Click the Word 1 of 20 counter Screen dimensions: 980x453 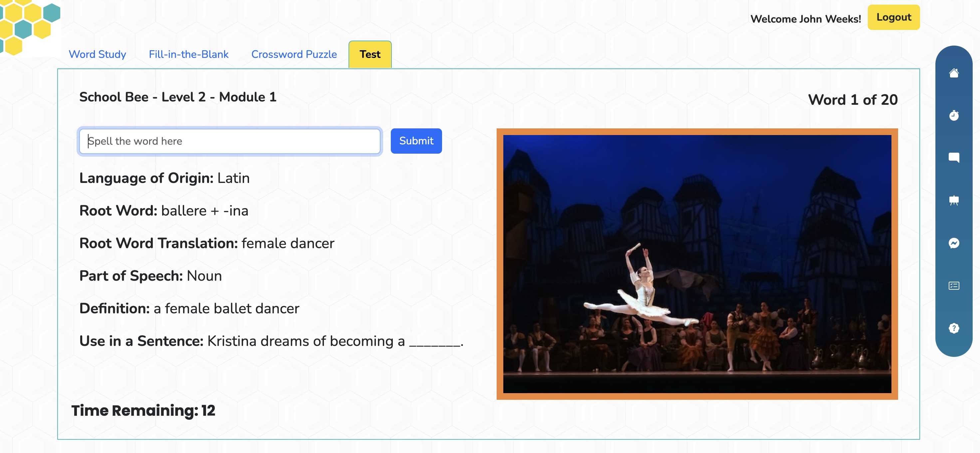pos(853,100)
